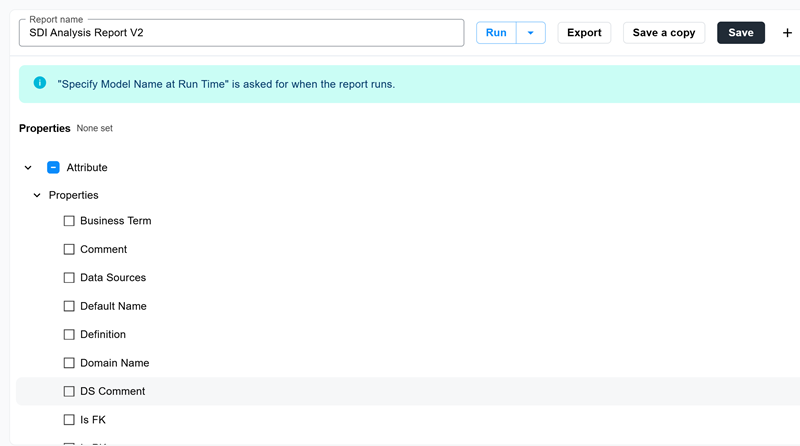Click the plus icon beside Save

pyautogui.click(x=787, y=33)
